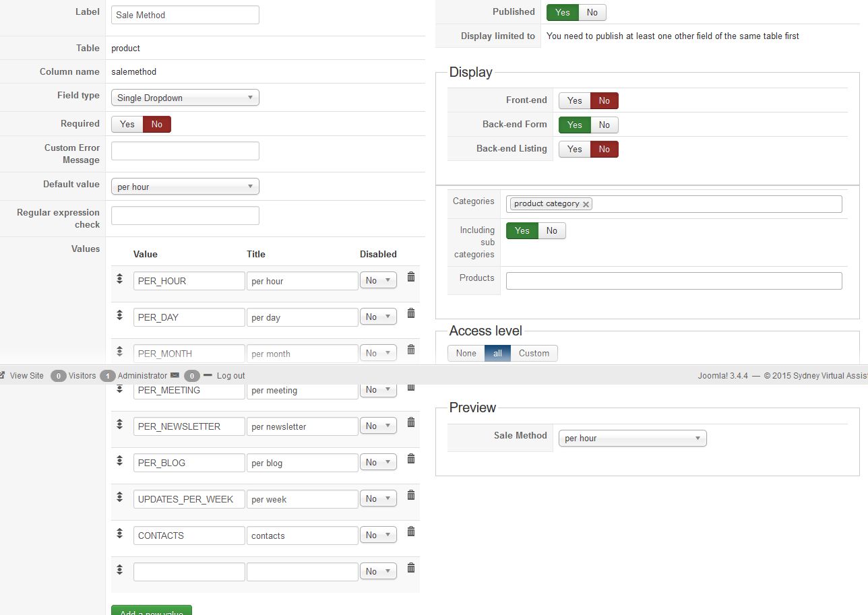
Task: Click the Log out link
Action: 230,375
